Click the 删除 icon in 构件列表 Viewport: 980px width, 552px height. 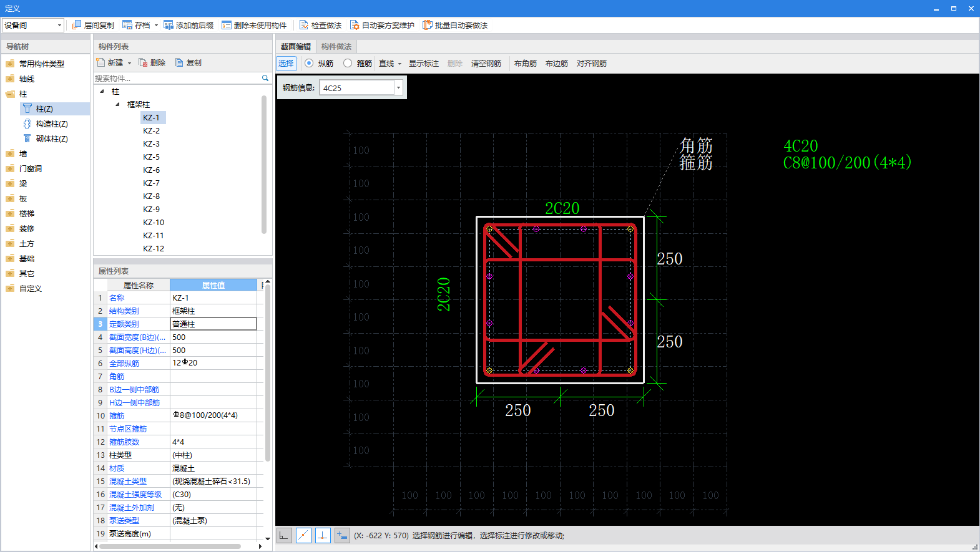143,62
